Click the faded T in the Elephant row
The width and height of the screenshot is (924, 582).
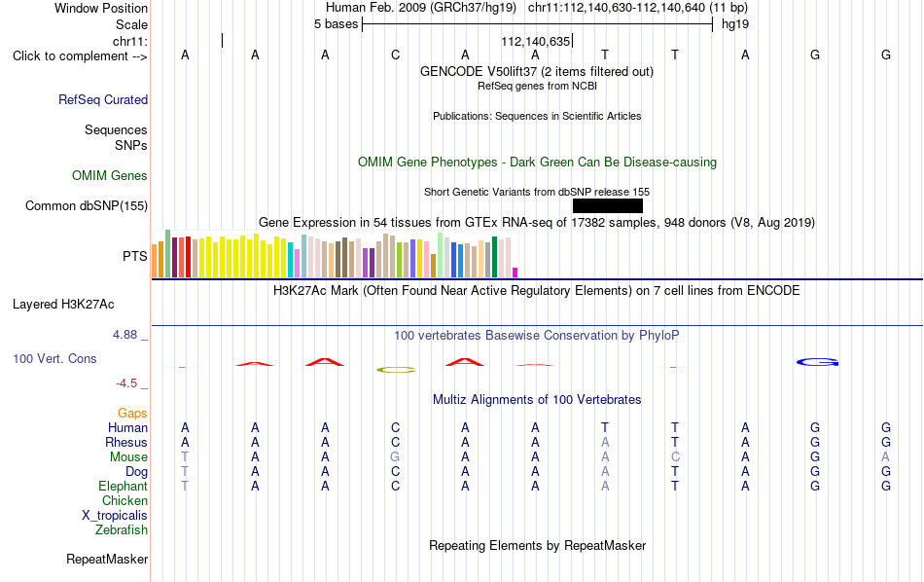pos(185,486)
